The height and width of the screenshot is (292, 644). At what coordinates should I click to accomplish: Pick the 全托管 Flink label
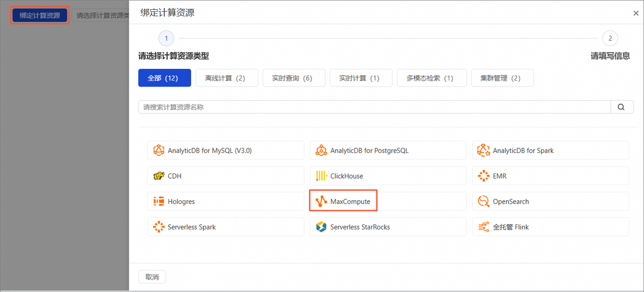point(511,227)
